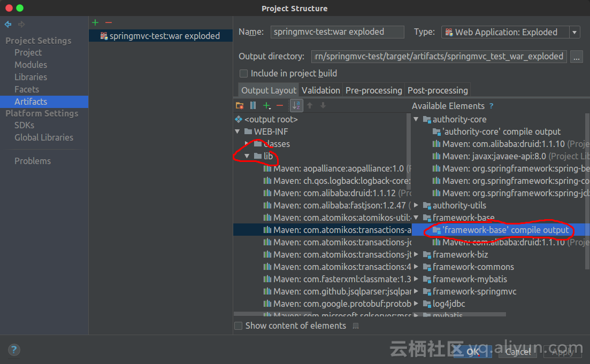Viewport: 590px width, 364px height.
Task: Select Maven logback-core library
Action: [x=337, y=181]
